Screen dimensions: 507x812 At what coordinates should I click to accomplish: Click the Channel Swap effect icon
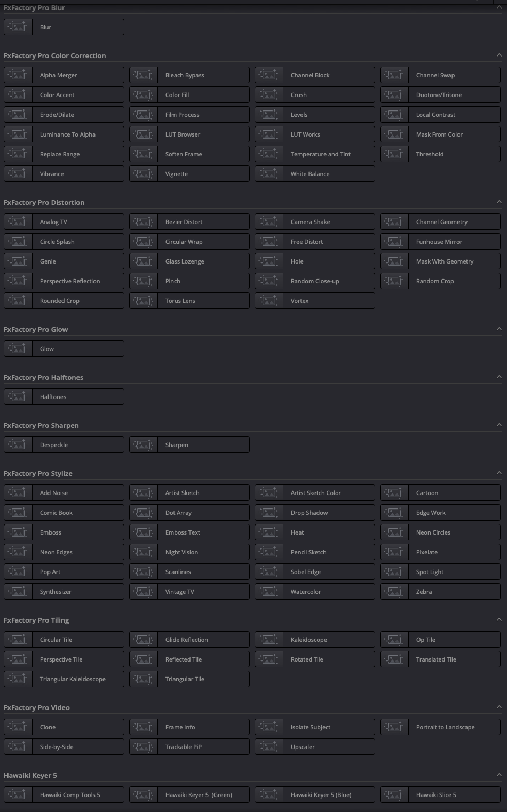[x=394, y=75]
